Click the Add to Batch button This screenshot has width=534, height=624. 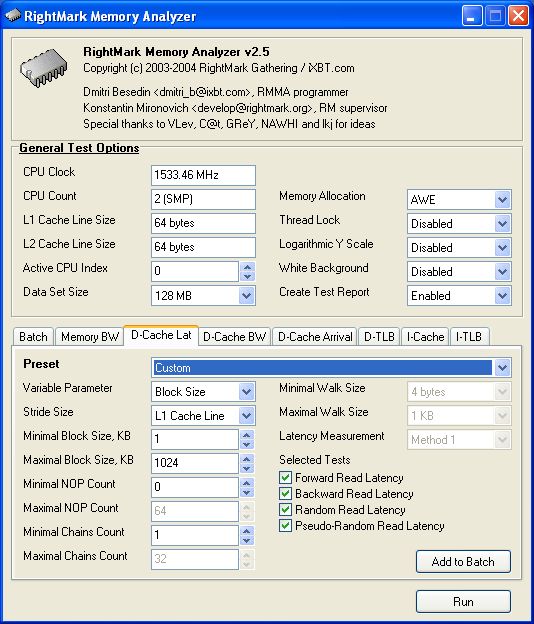click(463, 562)
